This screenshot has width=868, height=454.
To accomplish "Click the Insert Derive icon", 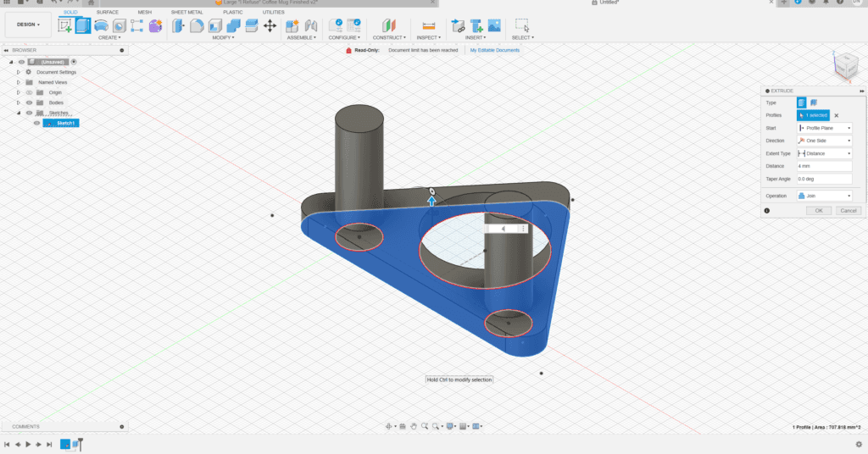I will pos(459,25).
